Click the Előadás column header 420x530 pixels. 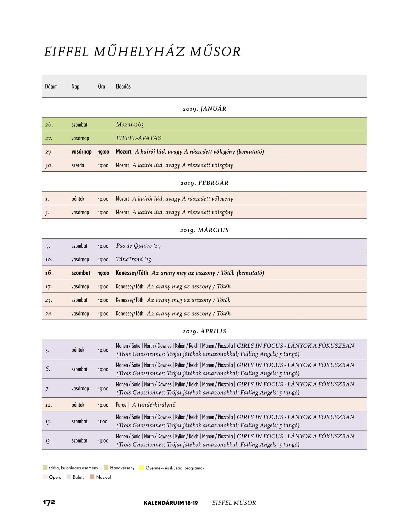123,86
